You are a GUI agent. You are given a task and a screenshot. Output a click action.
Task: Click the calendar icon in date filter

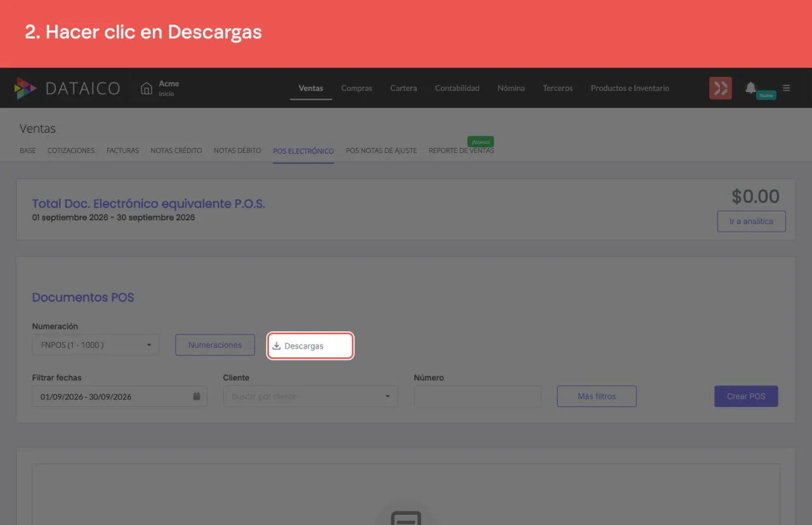point(197,396)
